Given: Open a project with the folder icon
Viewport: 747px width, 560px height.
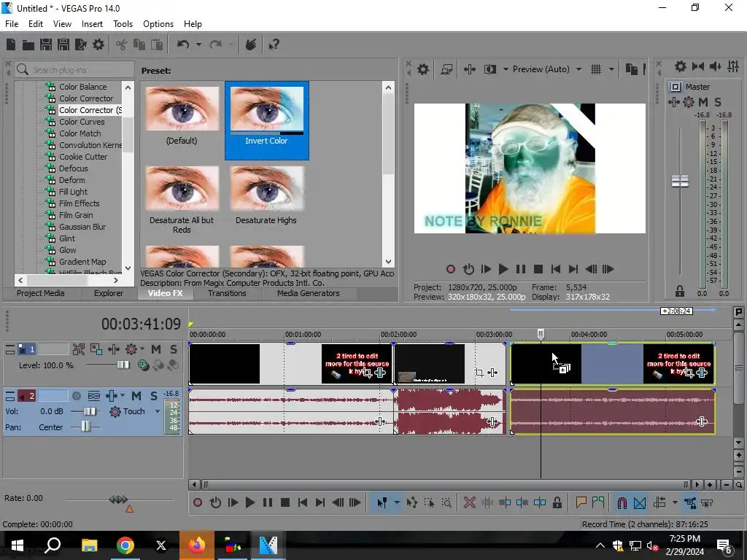Looking at the screenshot, I should click(x=28, y=44).
